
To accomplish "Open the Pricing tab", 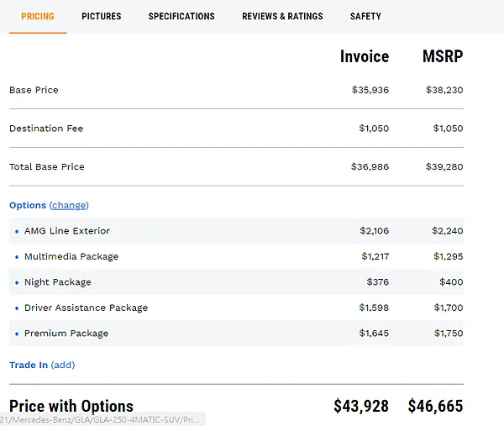I will click(38, 16).
